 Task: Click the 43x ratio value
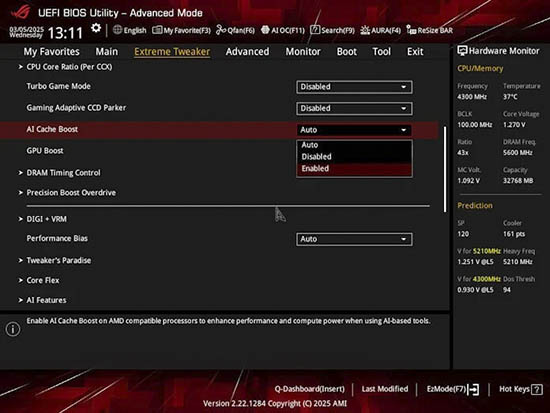(x=463, y=153)
